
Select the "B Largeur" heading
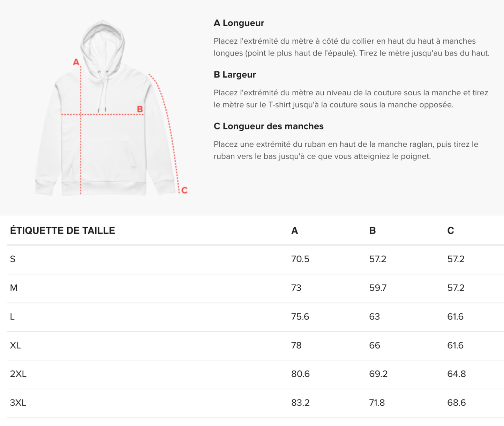point(235,75)
